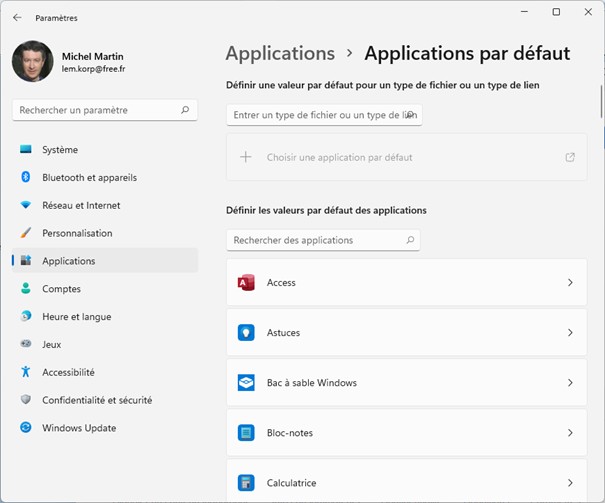This screenshot has height=503, width=605.
Task: Click the Bloc-notes app icon
Action: [x=246, y=433]
